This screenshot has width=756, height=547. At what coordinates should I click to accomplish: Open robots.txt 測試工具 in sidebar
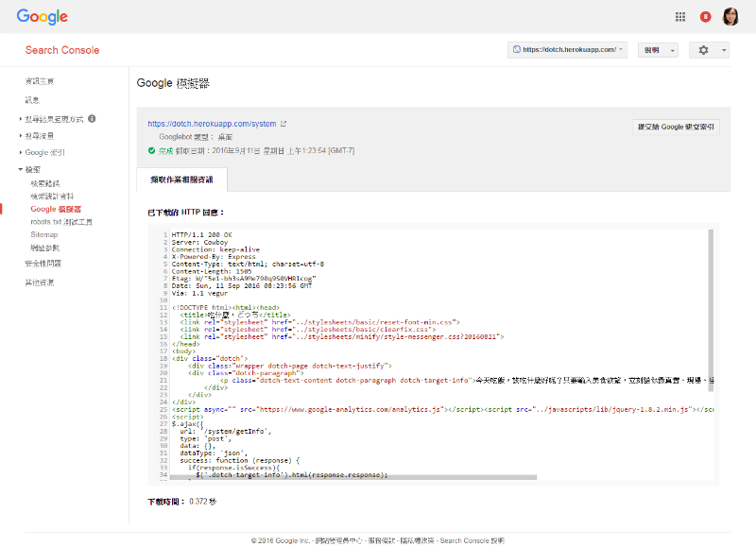tap(61, 222)
